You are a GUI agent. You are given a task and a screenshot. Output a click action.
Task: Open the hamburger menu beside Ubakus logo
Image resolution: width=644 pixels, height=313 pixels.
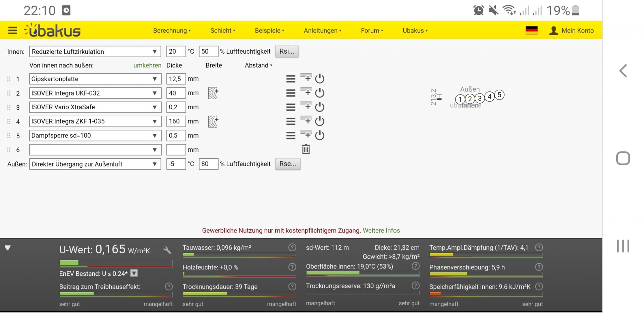(x=12, y=30)
